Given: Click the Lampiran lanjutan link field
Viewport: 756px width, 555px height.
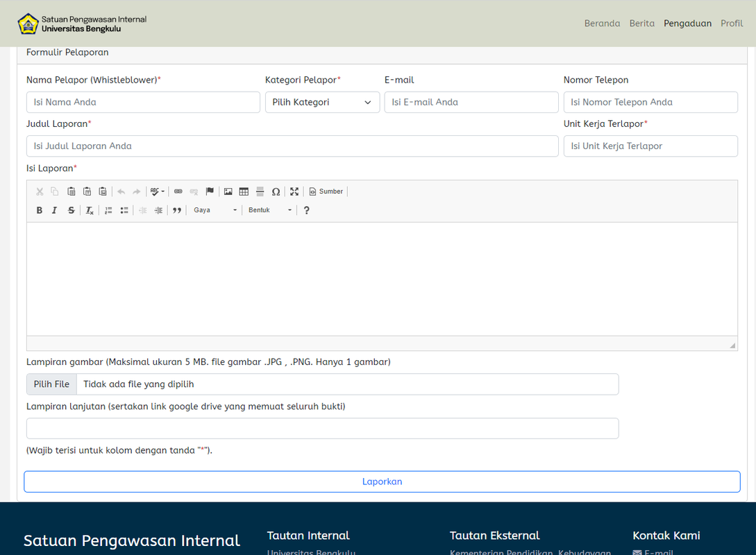Looking at the screenshot, I should [323, 428].
